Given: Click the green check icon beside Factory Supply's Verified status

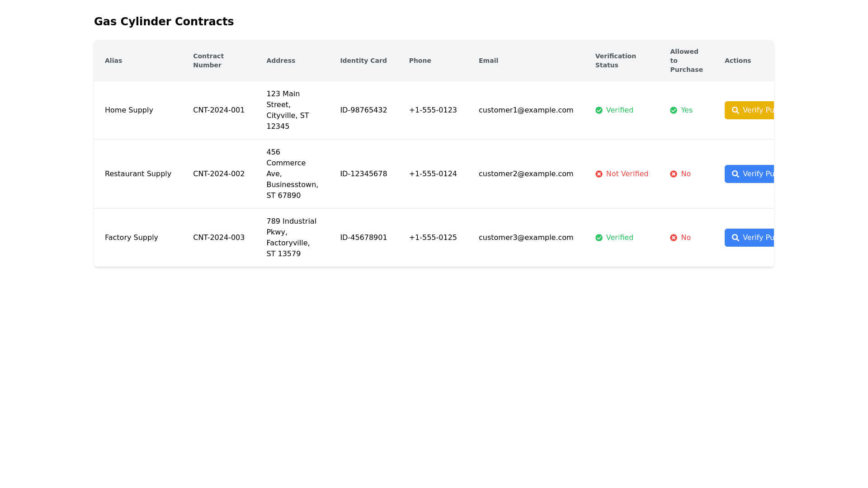Looking at the screenshot, I should click(599, 238).
